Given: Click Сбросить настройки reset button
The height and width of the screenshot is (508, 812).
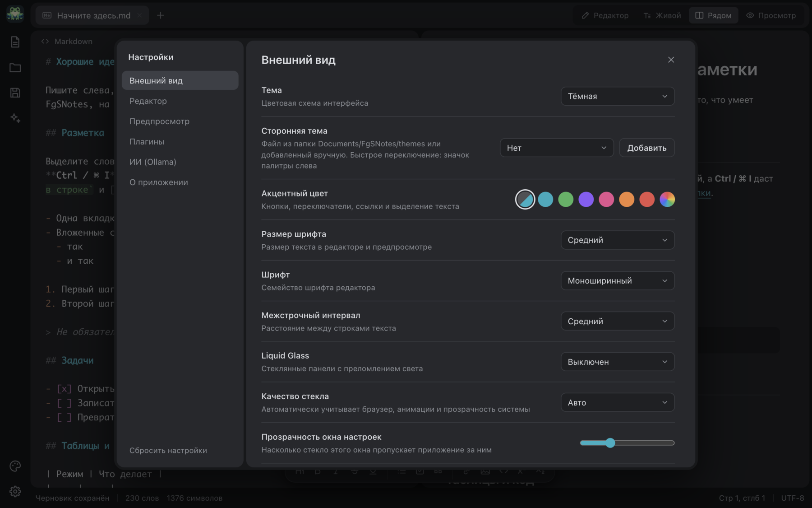Looking at the screenshot, I should click(168, 450).
